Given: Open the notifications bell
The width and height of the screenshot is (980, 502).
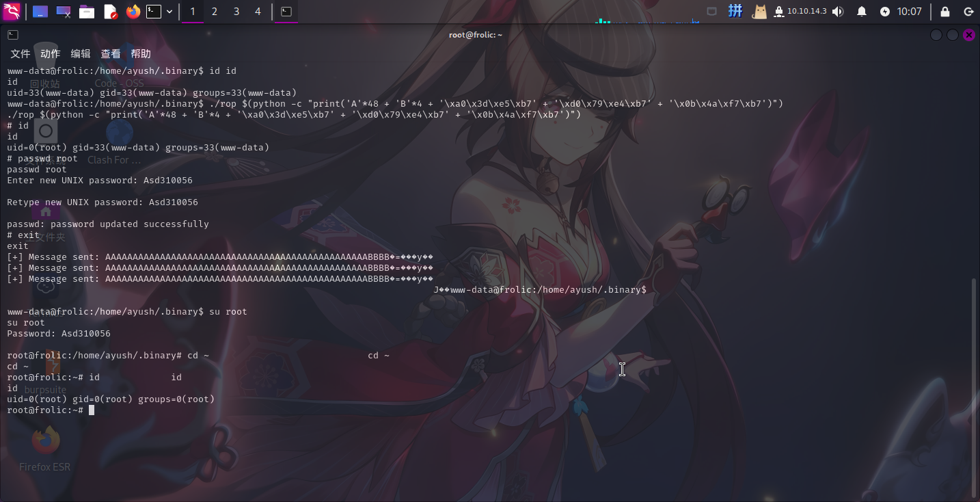Looking at the screenshot, I should pos(862,12).
